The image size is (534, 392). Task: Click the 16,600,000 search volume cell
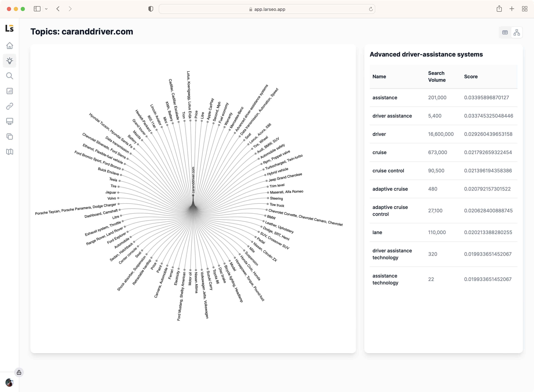click(441, 134)
